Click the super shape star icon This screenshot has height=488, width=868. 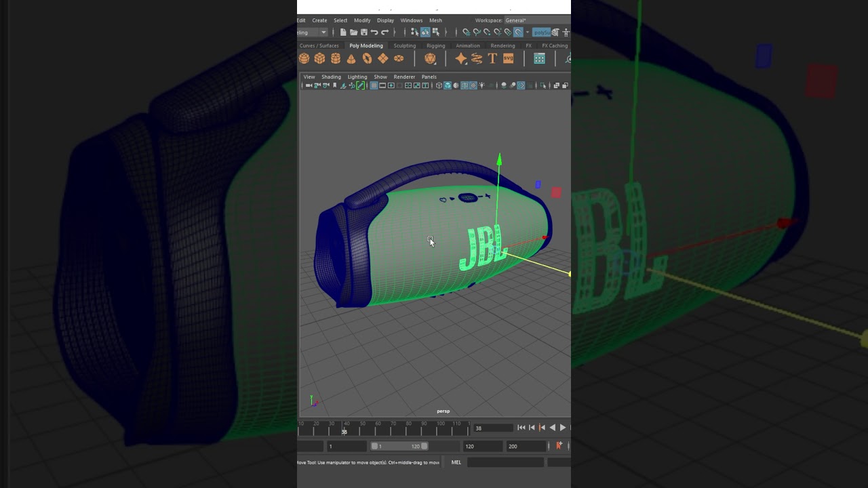click(461, 59)
